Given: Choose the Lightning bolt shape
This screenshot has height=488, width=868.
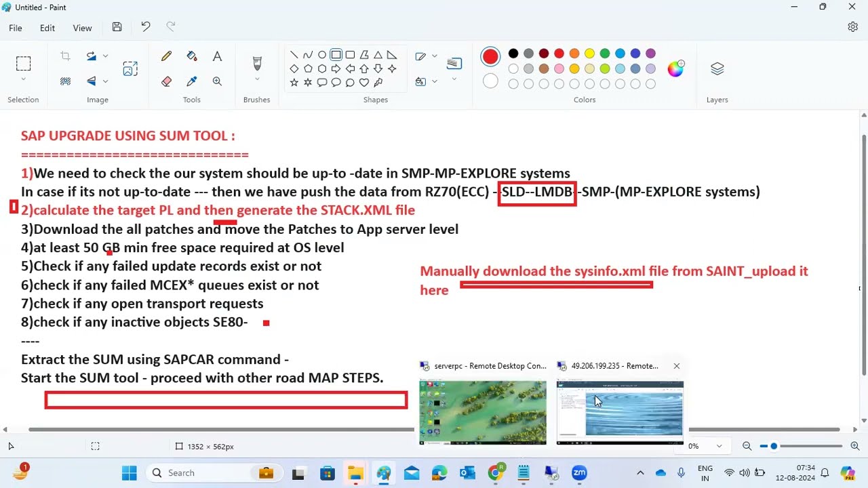Looking at the screenshot, I should pos(378,82).
